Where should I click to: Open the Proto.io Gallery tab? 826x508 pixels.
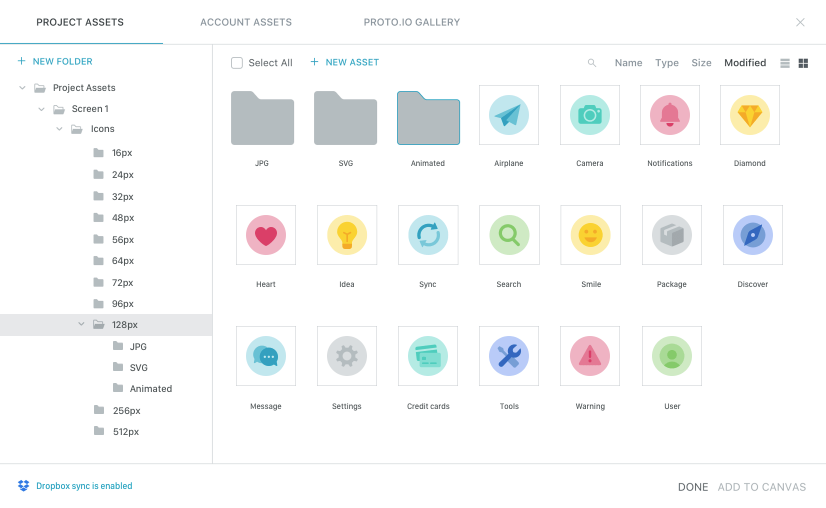coord(412,22)
